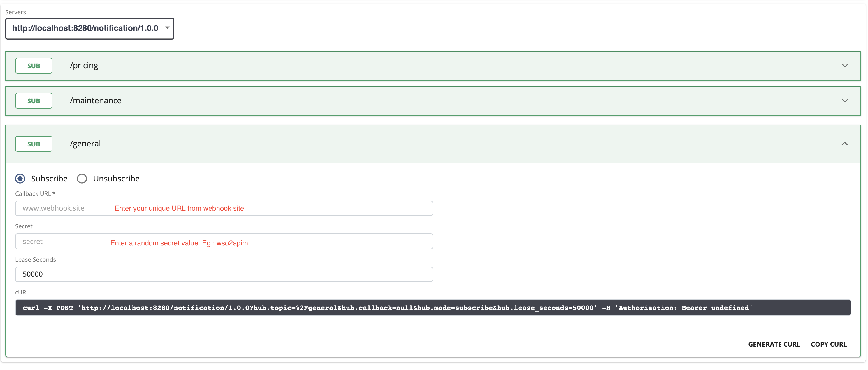
Task: Click the /pricing chevron icon
Action: click(x=845, y=66)
